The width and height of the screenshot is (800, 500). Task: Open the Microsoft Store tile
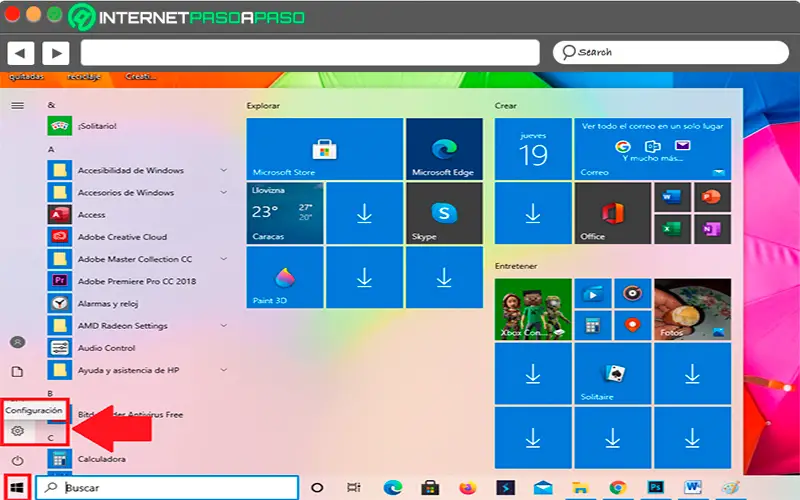click(324, 149)
